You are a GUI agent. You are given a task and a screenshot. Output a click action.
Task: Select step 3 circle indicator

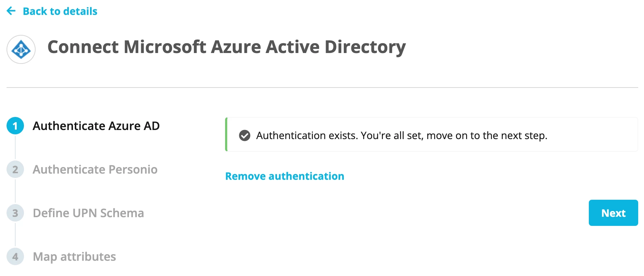coord(15,213)
